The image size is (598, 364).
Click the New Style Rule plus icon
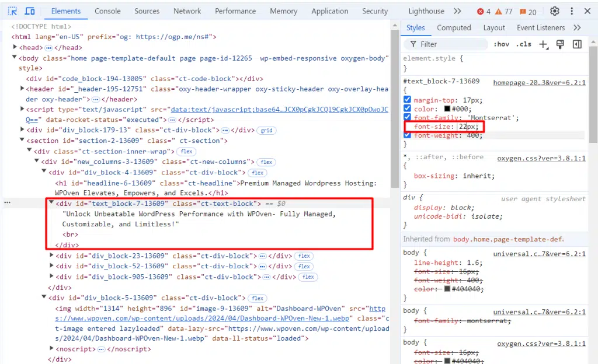click(543, 44)
